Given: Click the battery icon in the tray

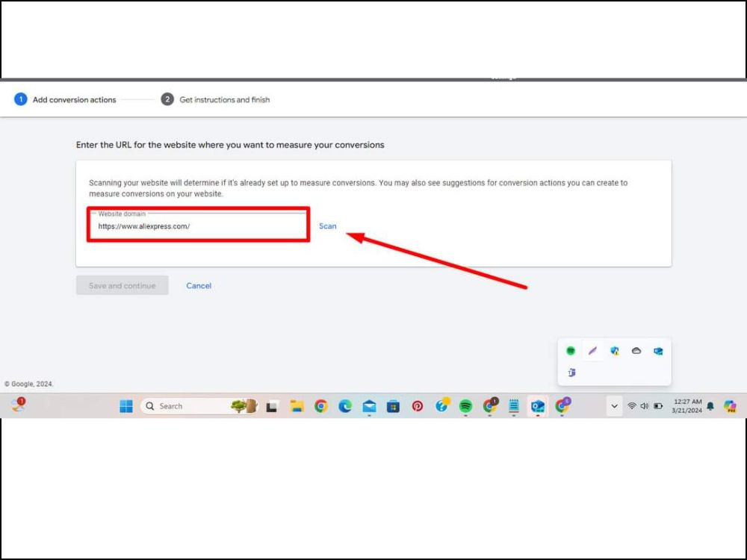Looking at the screenshot, I should [x=658, y=406].
